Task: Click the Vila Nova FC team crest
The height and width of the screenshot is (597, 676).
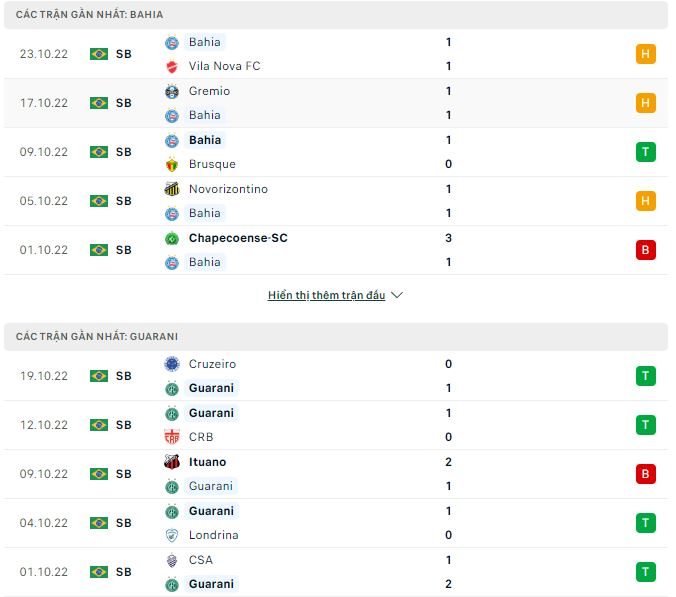Action: point(171,66)
